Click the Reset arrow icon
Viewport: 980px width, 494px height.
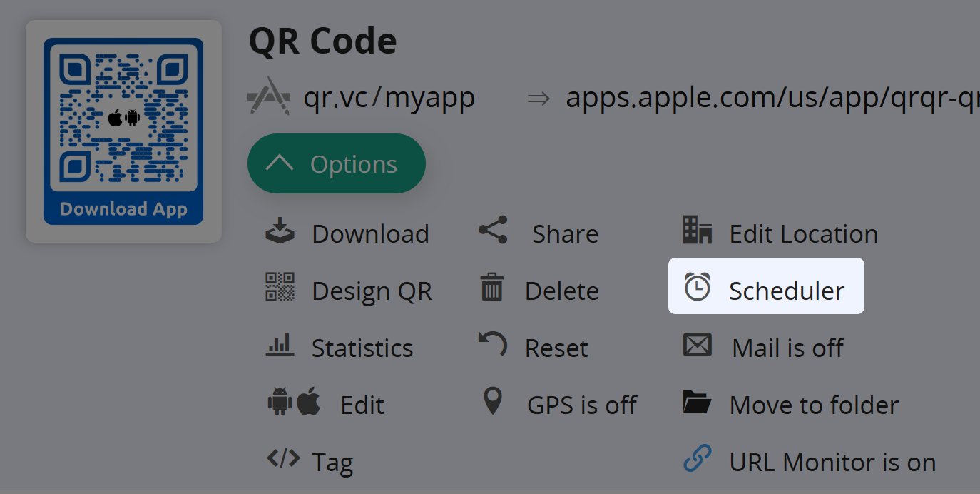492,346
